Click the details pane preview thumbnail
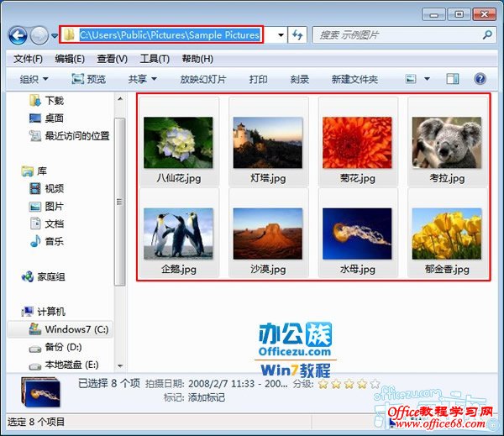 [41, 392]
